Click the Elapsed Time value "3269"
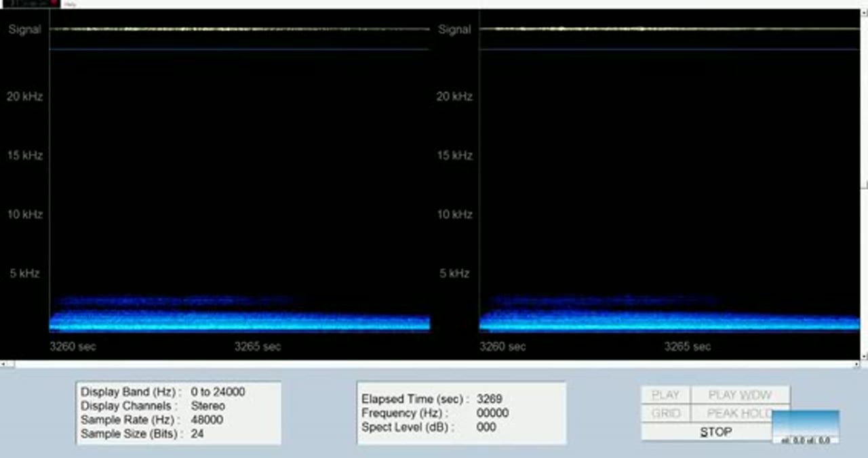868x458 pixels. click(x=490, y=399)
